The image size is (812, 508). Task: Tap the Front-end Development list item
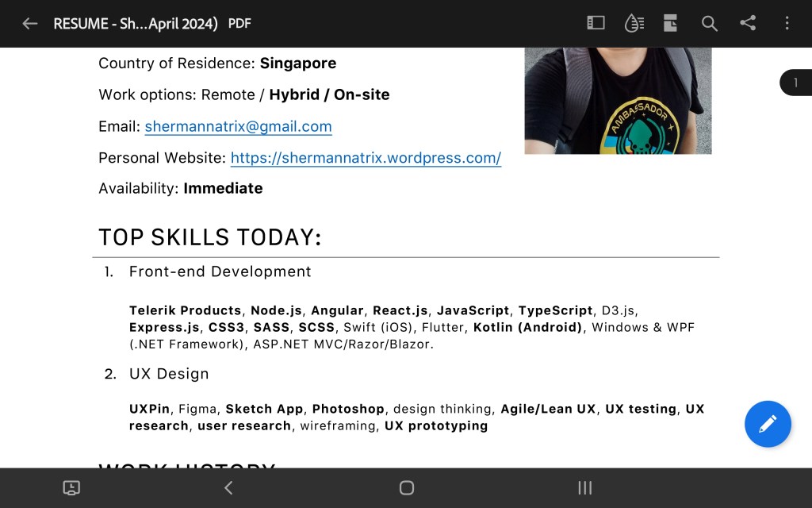click(x=220, y=271)
